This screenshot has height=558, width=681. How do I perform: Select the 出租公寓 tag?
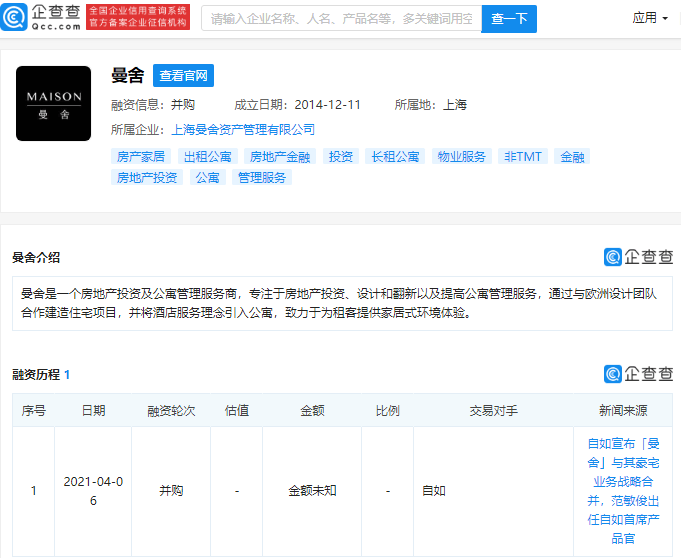click(207, 157)
